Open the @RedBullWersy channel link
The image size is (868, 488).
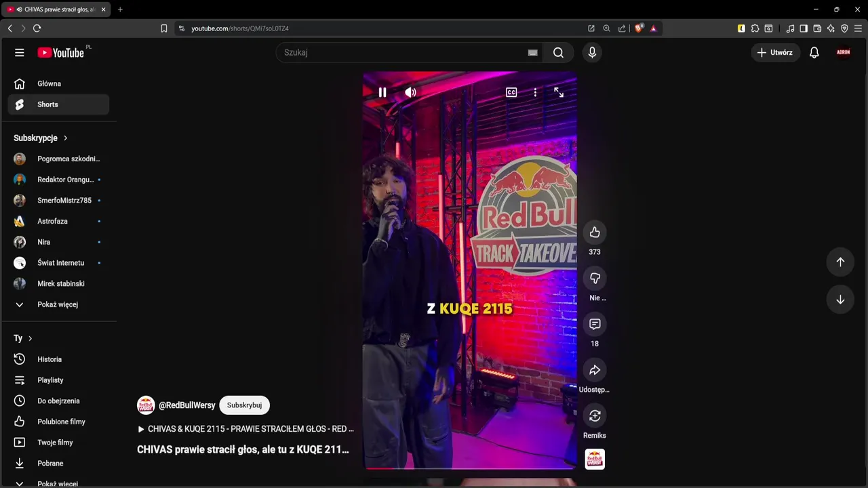[x=186, y=405]
